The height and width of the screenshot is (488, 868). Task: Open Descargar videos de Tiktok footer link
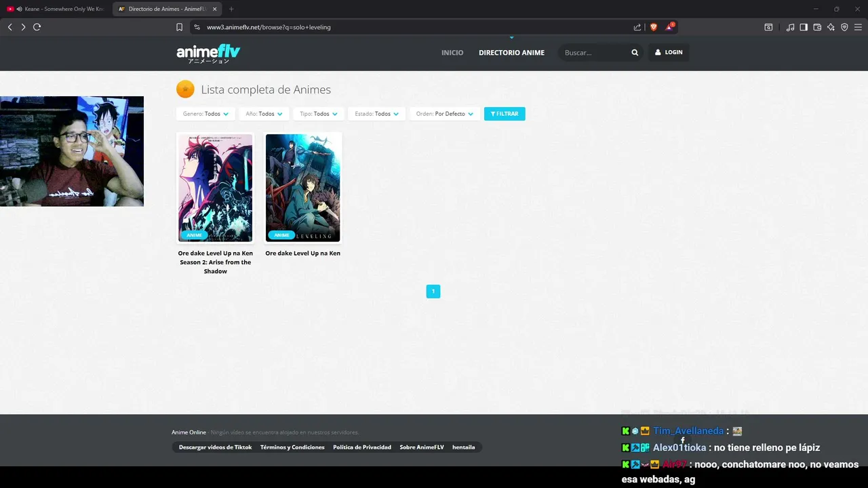(x=215, y=447)
